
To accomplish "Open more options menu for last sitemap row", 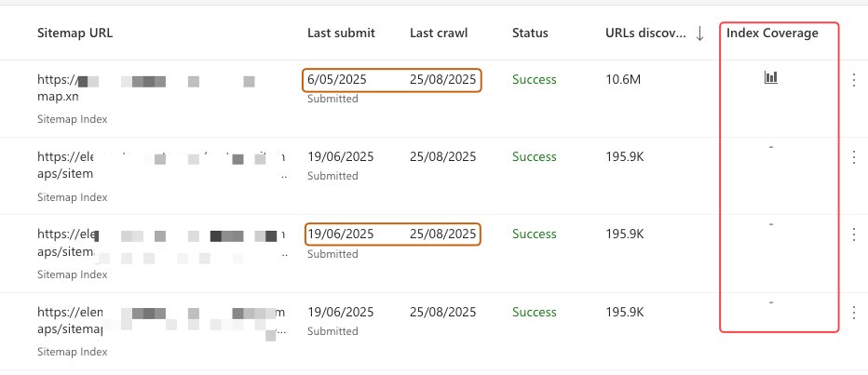I will [853, 313].
